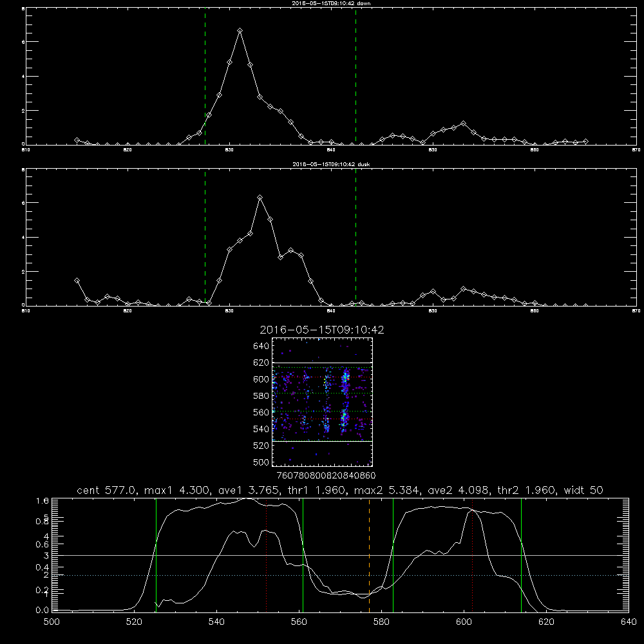
Task: Click the 'max1 4.300' value in stats header
Action: pyautogui.click(x=176, y=490)
